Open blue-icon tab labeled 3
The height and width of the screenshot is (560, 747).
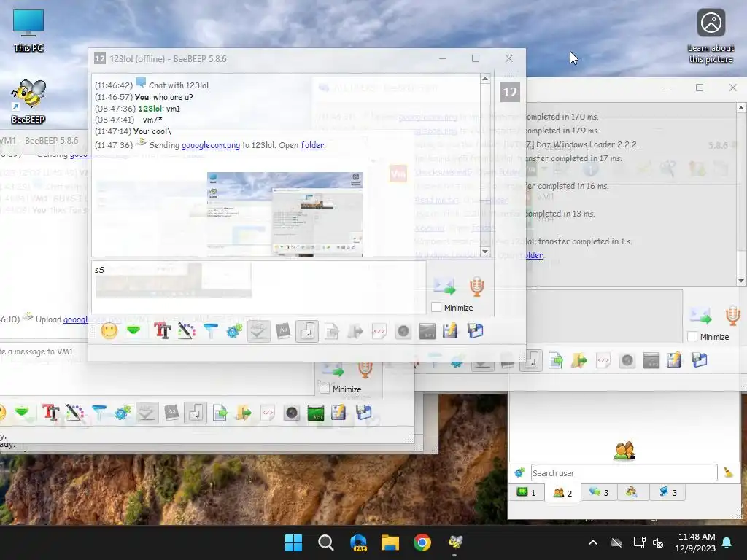coord(668,492)
